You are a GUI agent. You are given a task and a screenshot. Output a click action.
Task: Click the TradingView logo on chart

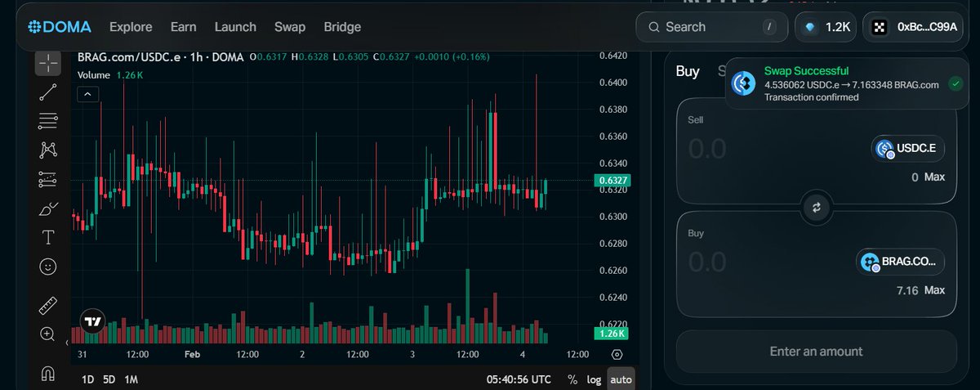[x=93, y=321]
